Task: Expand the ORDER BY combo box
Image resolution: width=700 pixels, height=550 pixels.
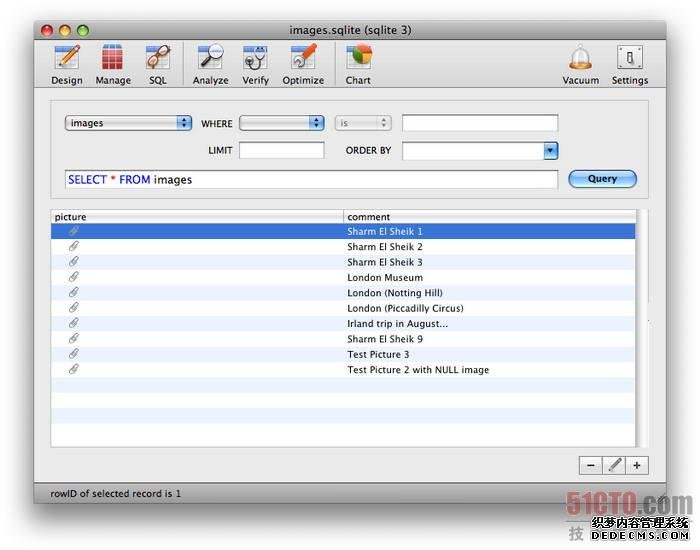Action: (x=550, y=151)
